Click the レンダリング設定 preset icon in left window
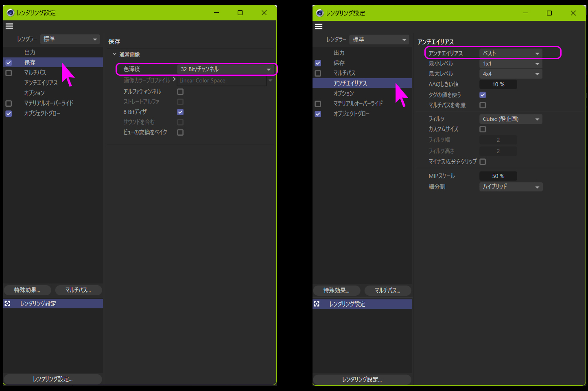Viewport: 588px width, 391px height. click(7, 303)
